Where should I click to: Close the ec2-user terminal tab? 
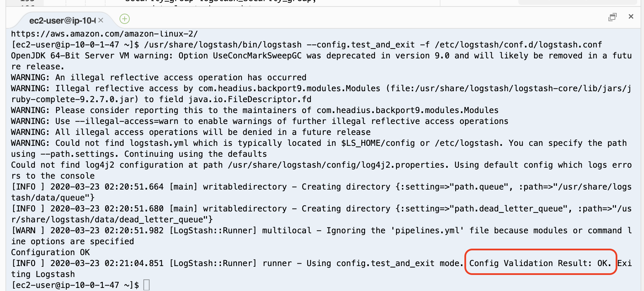point(101,20)
